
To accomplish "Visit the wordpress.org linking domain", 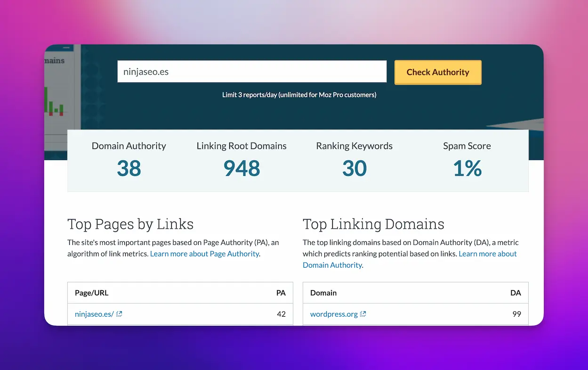I will [334, 314].
